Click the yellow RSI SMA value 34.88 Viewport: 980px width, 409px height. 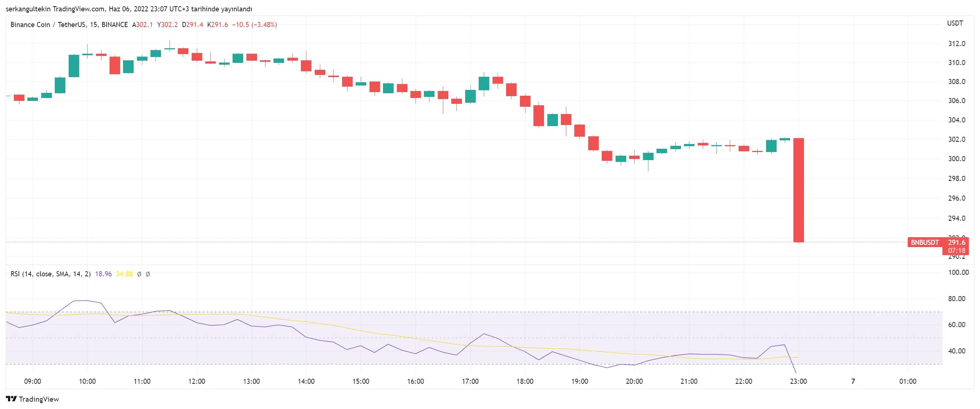125,274
